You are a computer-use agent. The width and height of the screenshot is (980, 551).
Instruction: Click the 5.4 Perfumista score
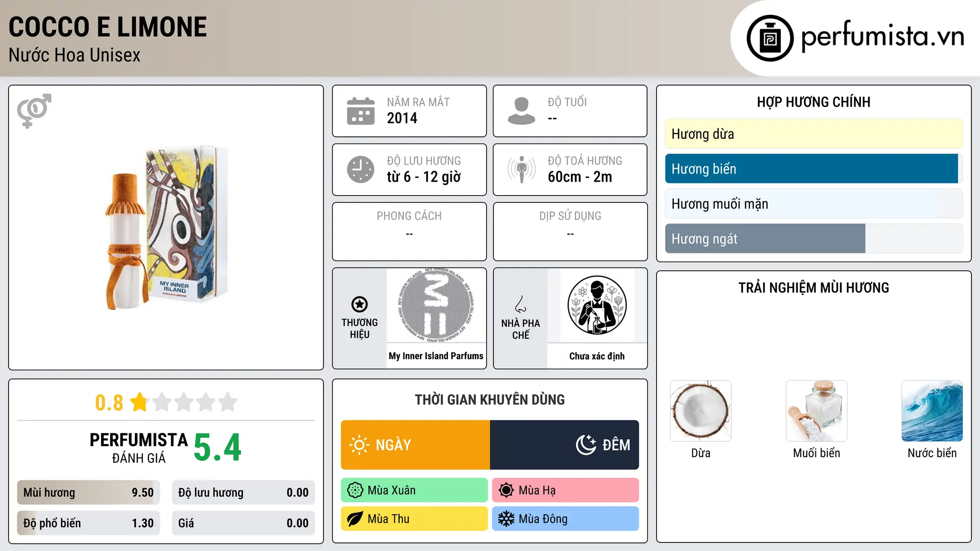point(218,448)
